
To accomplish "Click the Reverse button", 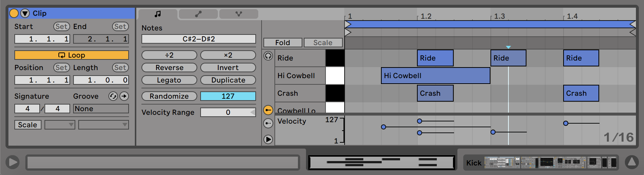I will [x=169, y=68].
